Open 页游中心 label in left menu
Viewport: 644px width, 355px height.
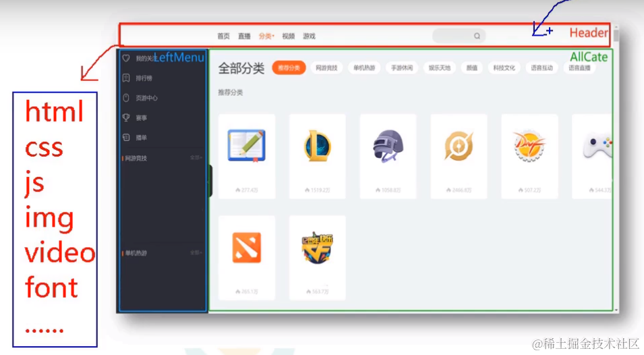146,98
